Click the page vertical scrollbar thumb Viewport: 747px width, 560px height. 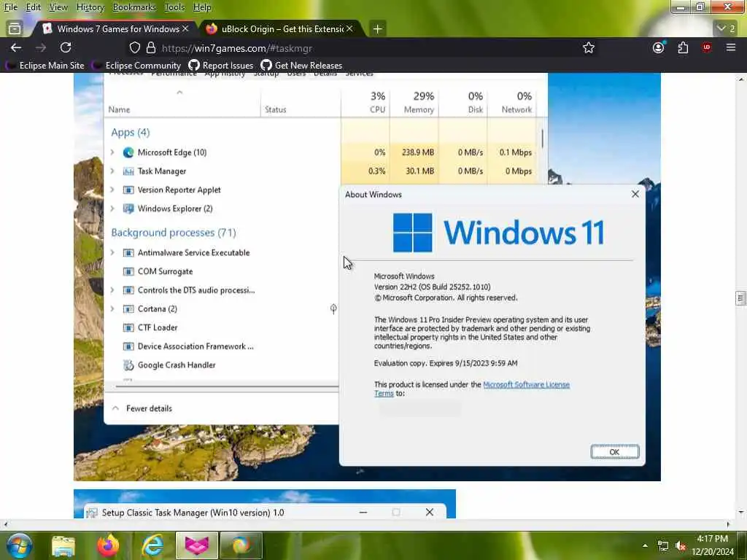pos(740,298)
